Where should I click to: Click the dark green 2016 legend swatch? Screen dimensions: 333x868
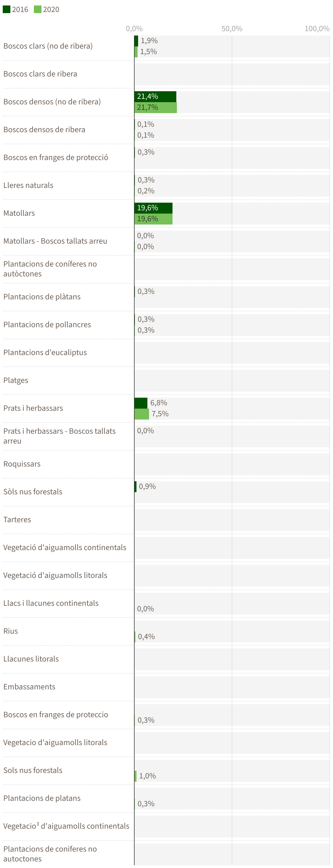coord(6,9)
